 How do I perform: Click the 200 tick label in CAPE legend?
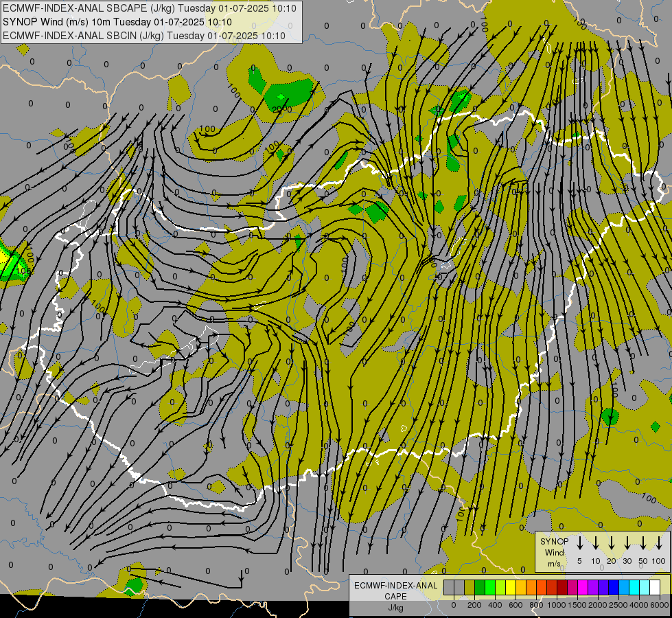tap(474, 605)
